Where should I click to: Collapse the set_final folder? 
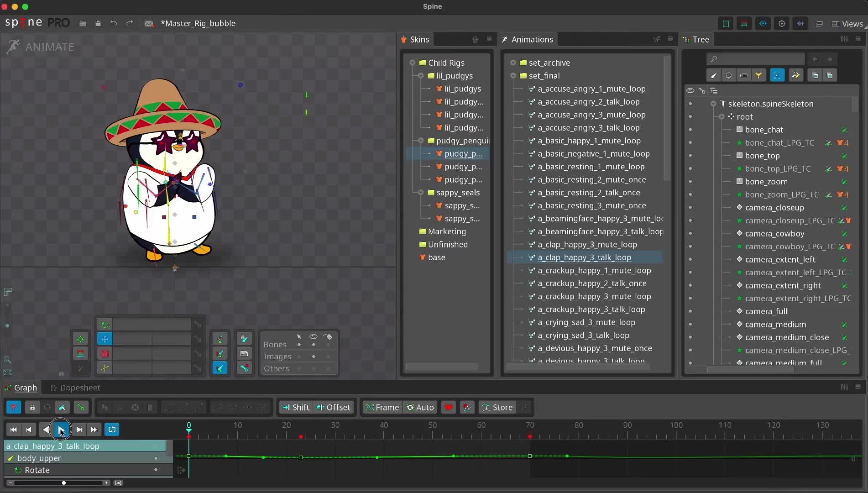click(513, 76)
